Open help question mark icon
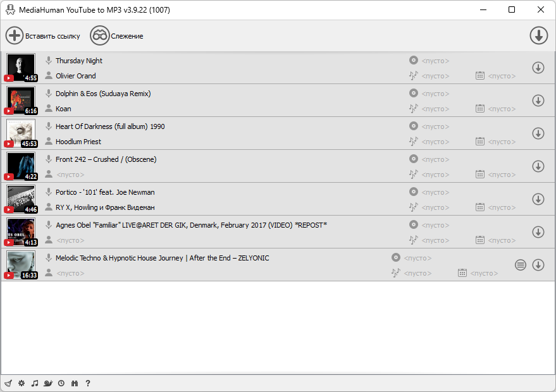The height and width of the screenshot is (392, 556). [x=88, y=383]
